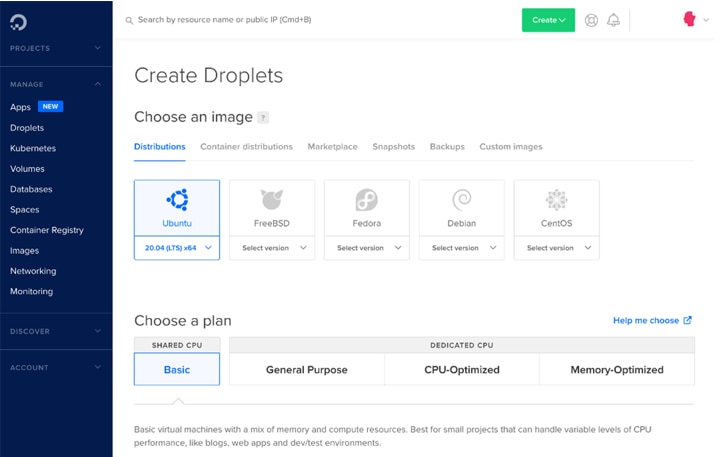Open the account menu chevron beside avatar
The image size is (727, 457).
pos(706,20)
